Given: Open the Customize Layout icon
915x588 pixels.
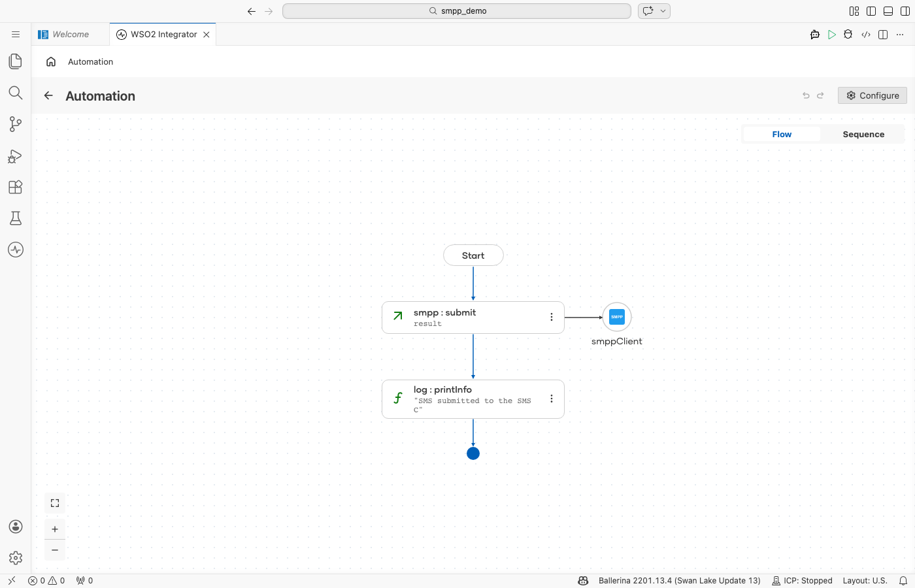Looking at the screenshot, I should 854,11.
